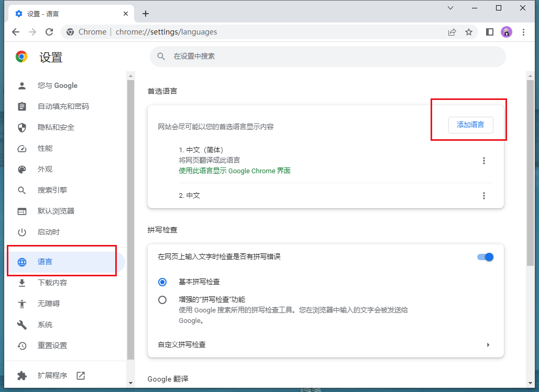The image size is (539, 392).
Task: Click the main page scroll down arrow
Action: [x=530, y=383]
